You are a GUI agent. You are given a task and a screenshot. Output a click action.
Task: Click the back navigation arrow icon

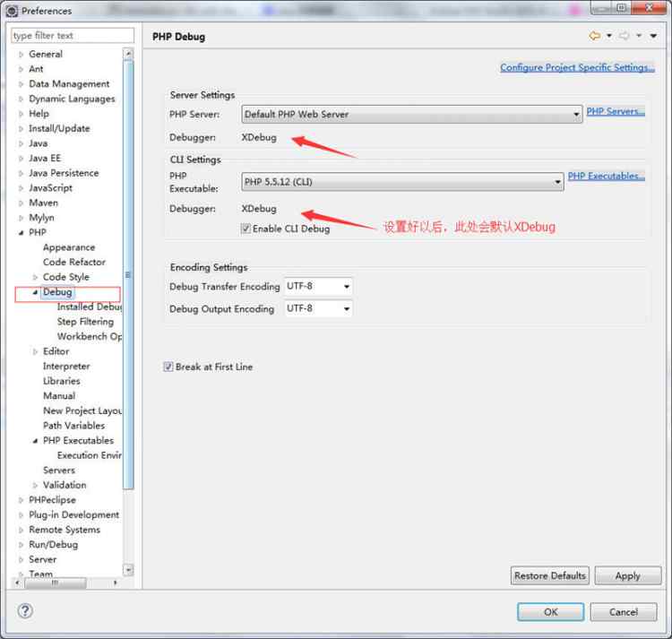pyautogui.click(x=594, y=36)
